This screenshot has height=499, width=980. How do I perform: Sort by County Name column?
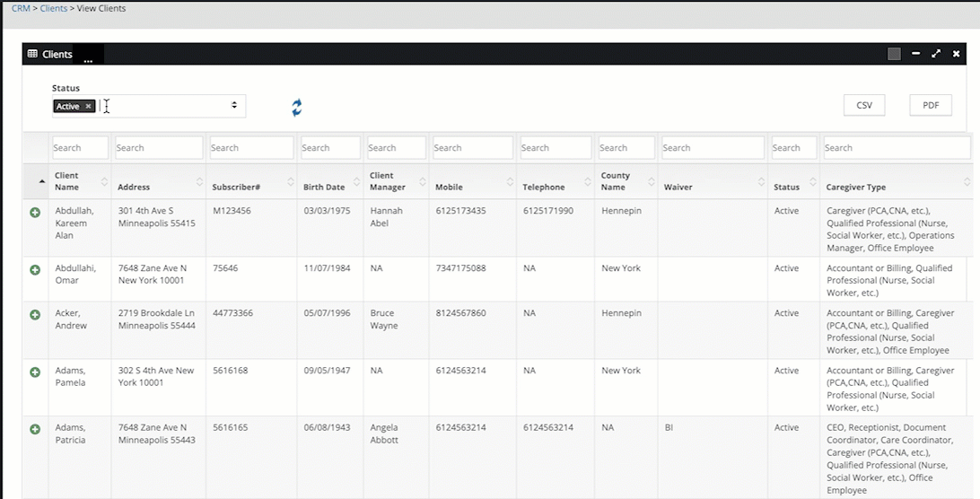coord(626,181)
